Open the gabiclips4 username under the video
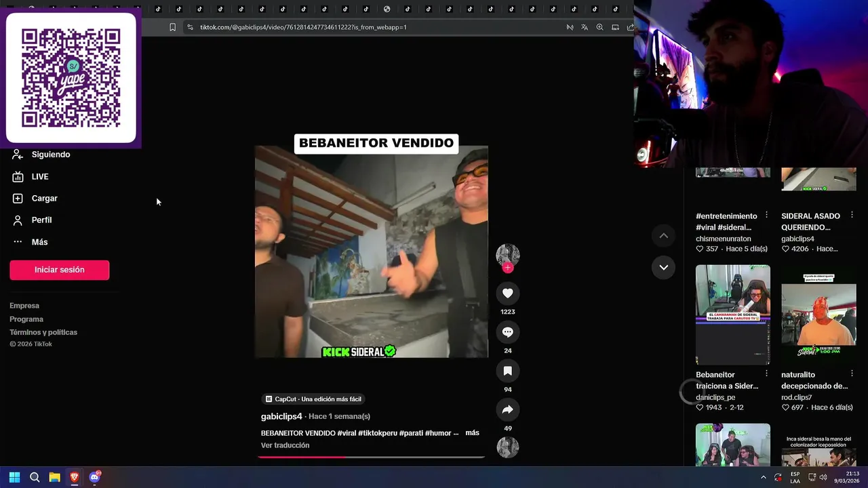The image size is (868, 488). pos(281,416)
